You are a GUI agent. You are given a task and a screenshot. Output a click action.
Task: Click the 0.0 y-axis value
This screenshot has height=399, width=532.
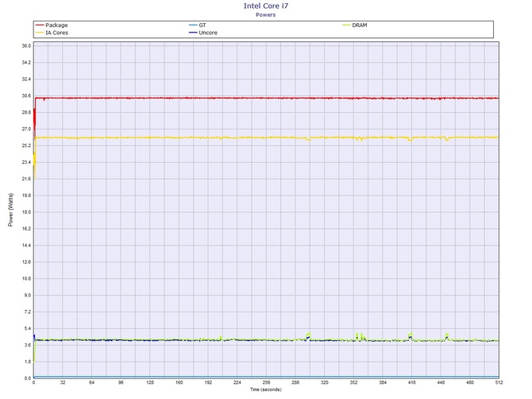28,378
